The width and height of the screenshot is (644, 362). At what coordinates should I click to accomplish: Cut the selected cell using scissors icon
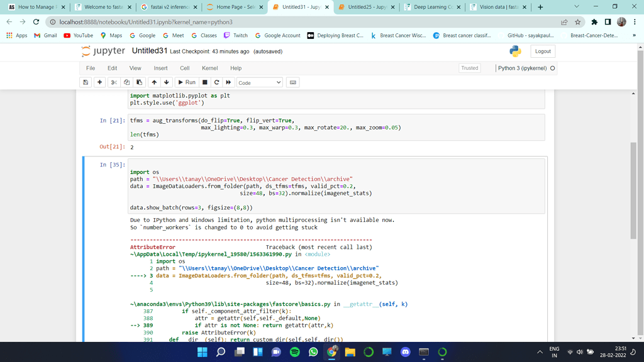(114, 82)
